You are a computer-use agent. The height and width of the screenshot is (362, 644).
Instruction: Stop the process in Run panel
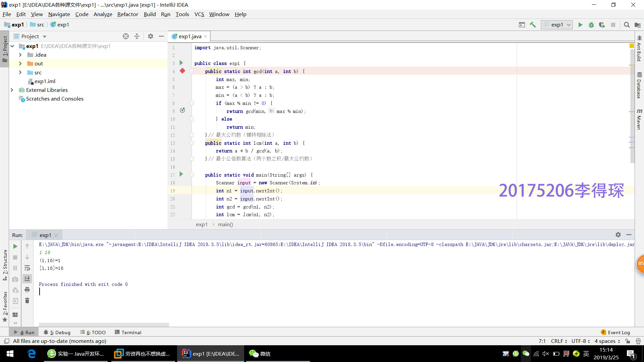point(15,257)
